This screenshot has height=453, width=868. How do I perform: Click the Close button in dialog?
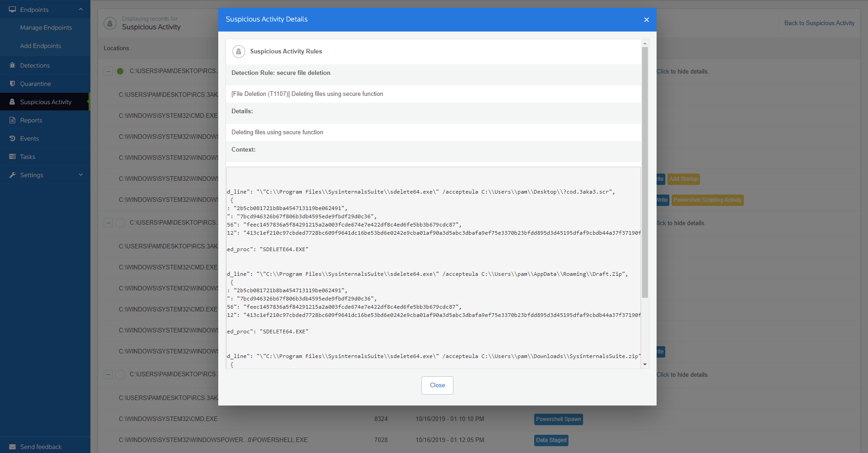coord(437,385)
